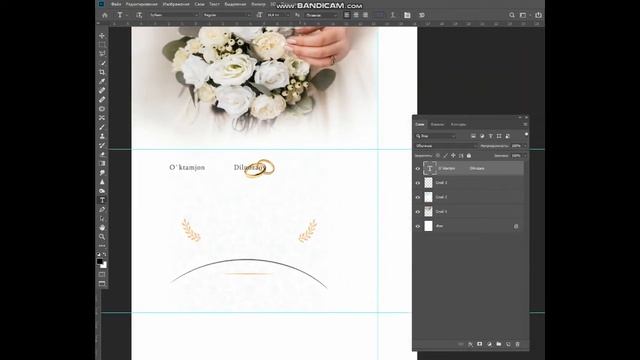Select the Move tool
The height and width of the screenshot is (360, 640).
102,36
